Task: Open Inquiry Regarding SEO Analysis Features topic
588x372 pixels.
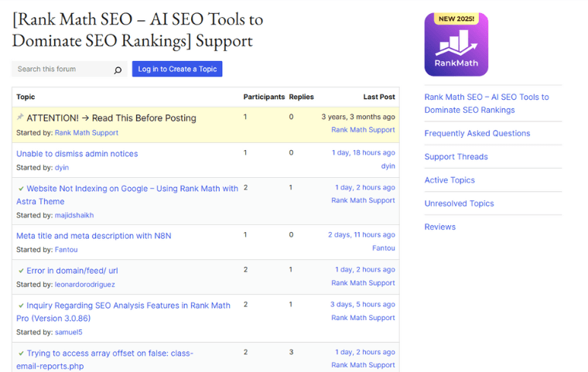Action: pyautogui.click(x=123, y=312)
